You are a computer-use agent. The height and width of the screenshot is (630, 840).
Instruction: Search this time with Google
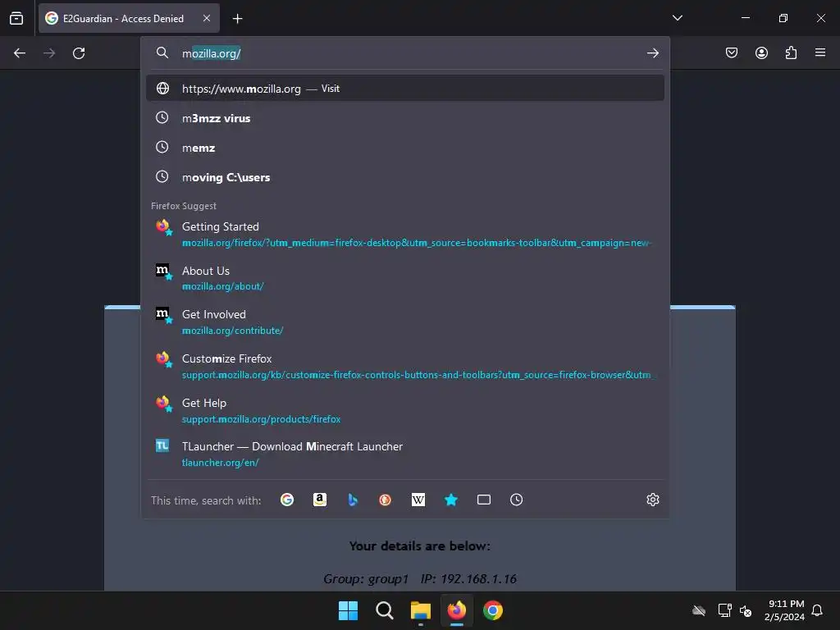pos(287,500)
